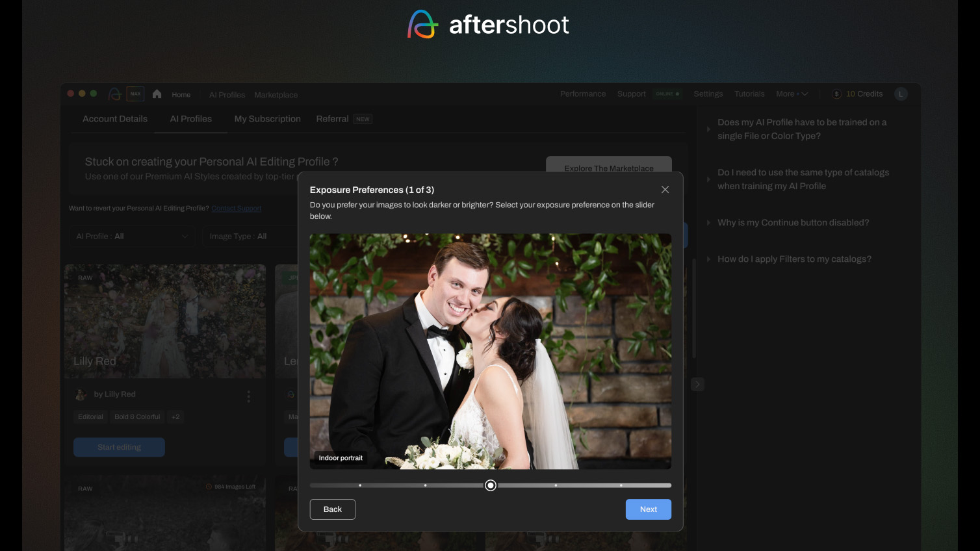
Task: Expand FAQ about same type of catalogs
Action: 803,179
